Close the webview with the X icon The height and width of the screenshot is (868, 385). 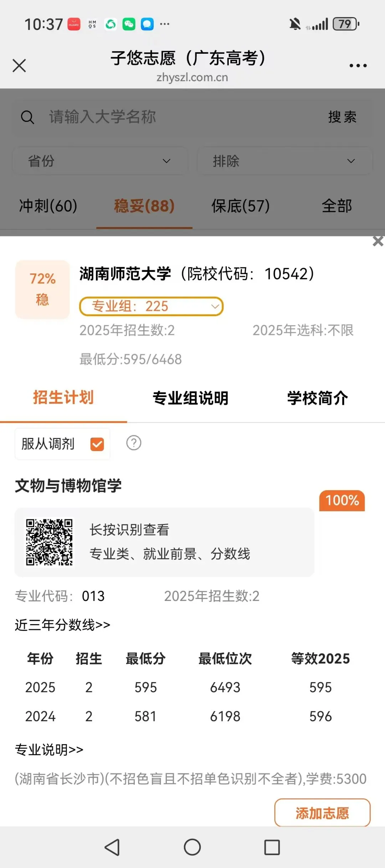point(19,66)
